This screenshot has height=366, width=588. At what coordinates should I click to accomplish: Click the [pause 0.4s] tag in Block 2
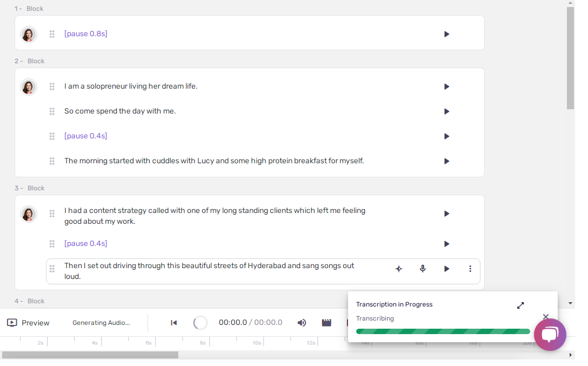click(85, 136)
